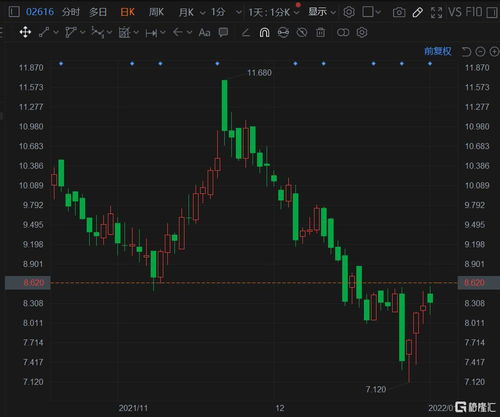Click 前复权 adjustment mode link
The height and width of the screenshot is (417, 500).
438,51
